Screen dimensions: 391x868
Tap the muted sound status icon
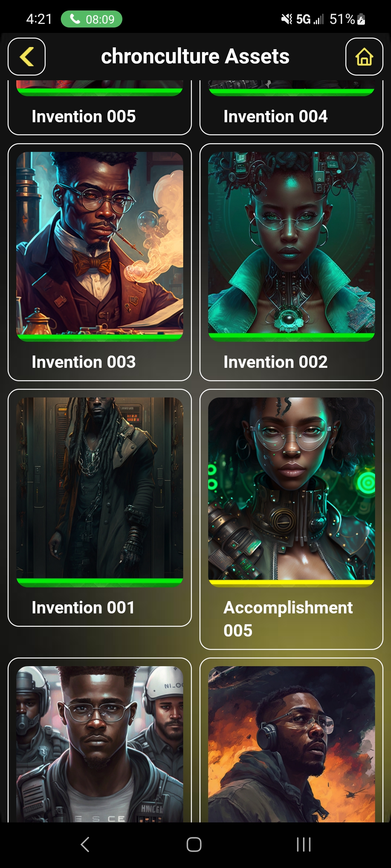[x=286, y=19]
